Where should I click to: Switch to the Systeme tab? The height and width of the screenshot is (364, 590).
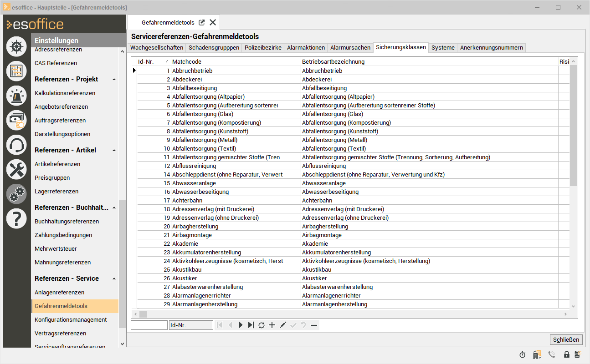tap(443, 47)
